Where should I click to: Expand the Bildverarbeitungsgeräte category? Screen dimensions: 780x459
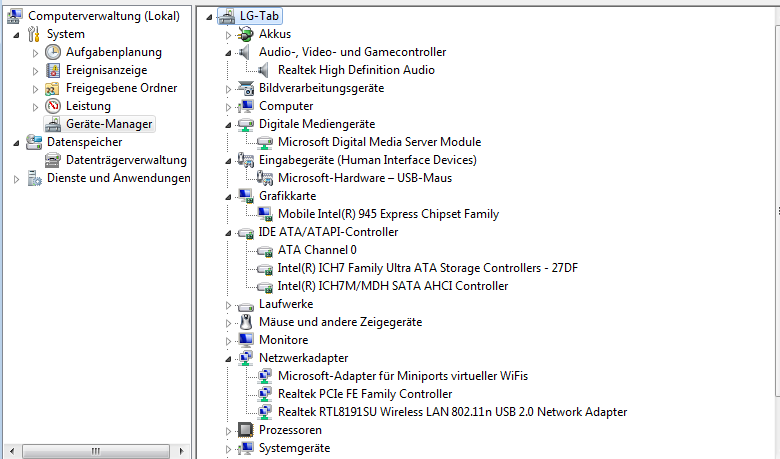[228, 90]
